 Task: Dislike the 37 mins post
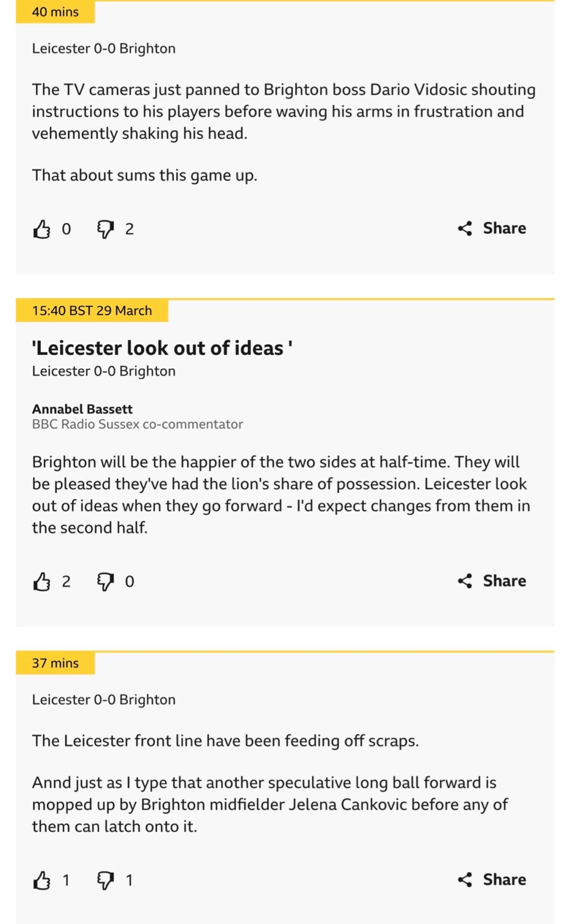point(106,880)
